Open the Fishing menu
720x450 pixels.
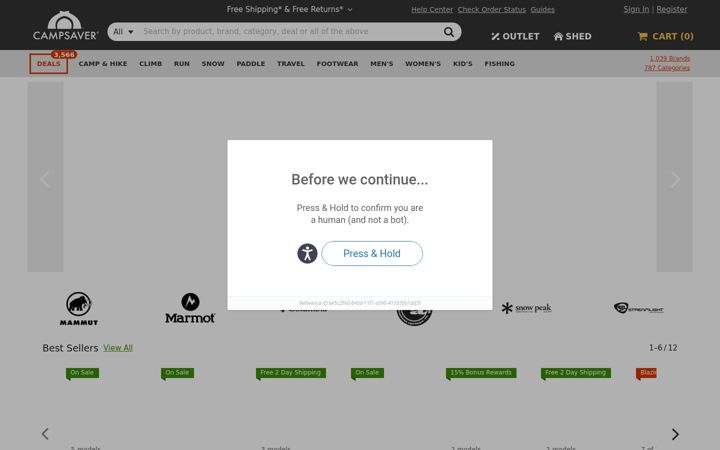[500, 64]
